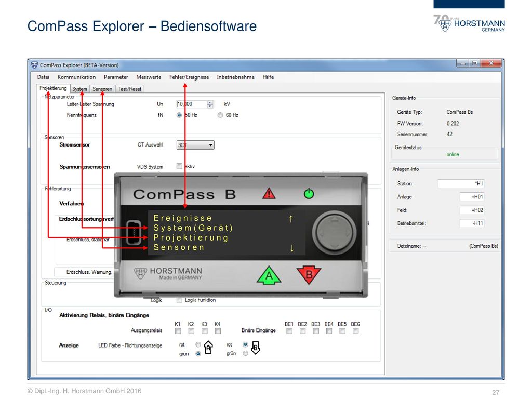The width and height of the screenshot is (532, 399).
Task: Click the FW Version value 0.202
Action: (453, 124)
